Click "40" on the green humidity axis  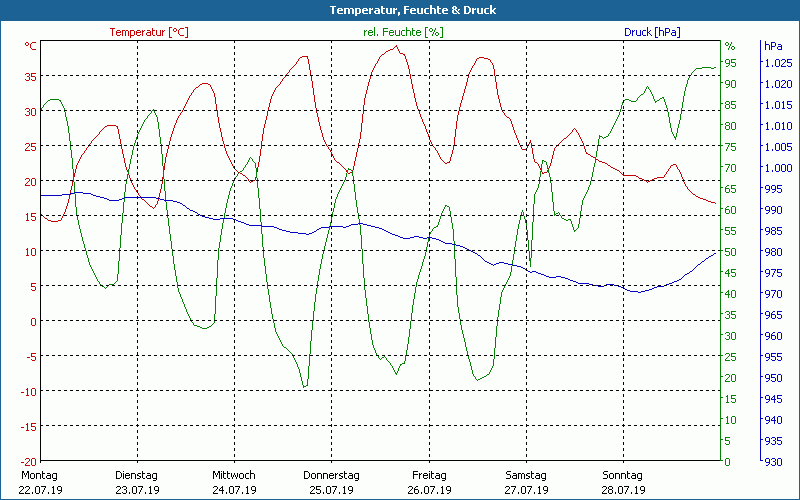(731, 294)
